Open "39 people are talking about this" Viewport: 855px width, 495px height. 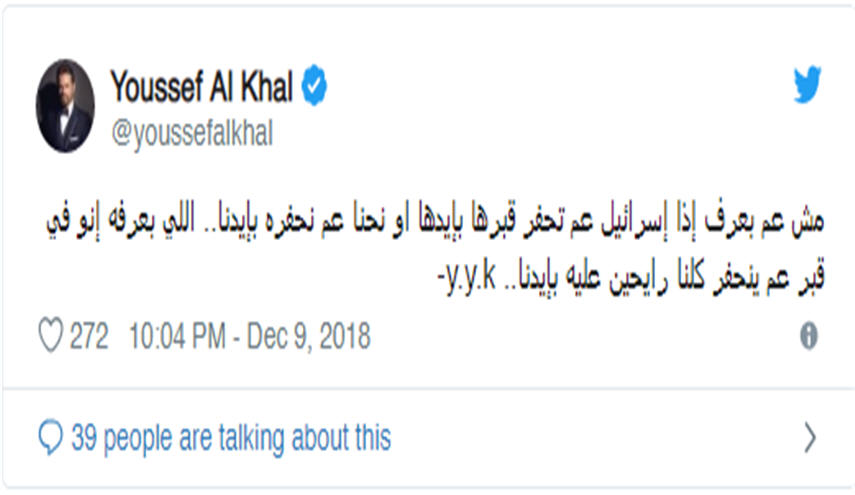point(230,437)
